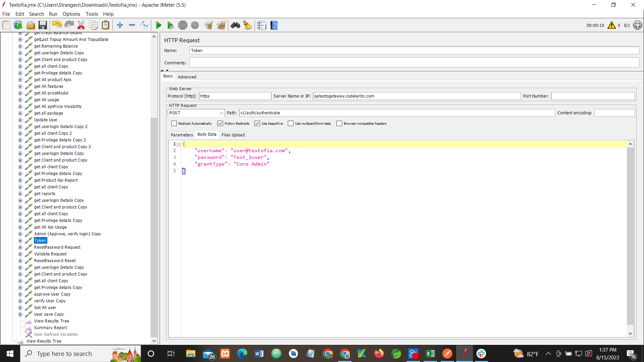The width and height of the screenshot is (644, 362).
Task: Click the New test plan icon
Action: (6, 25)
